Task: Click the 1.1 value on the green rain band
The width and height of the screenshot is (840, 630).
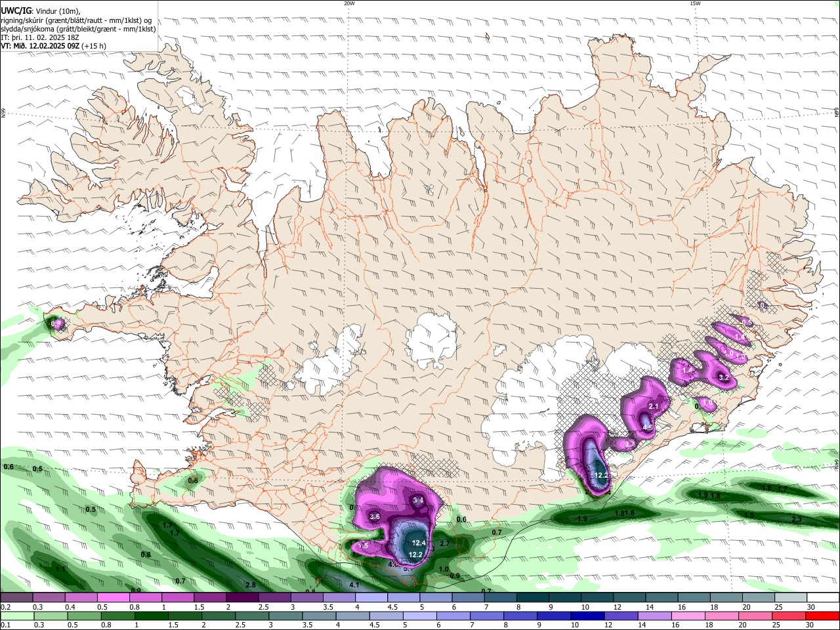Action: (60, 569)
